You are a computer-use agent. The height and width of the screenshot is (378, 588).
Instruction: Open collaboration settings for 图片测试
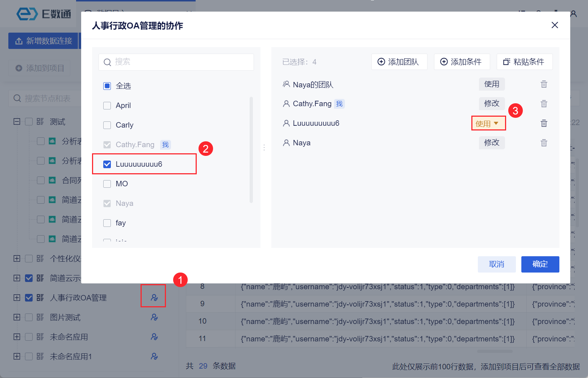[x=154, y=317]
